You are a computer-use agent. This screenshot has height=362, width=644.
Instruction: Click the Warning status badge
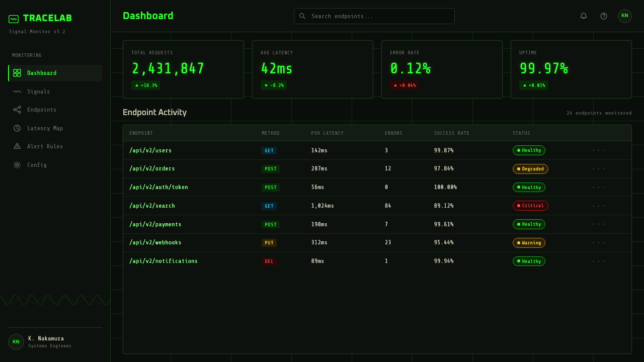pos(529,243)
